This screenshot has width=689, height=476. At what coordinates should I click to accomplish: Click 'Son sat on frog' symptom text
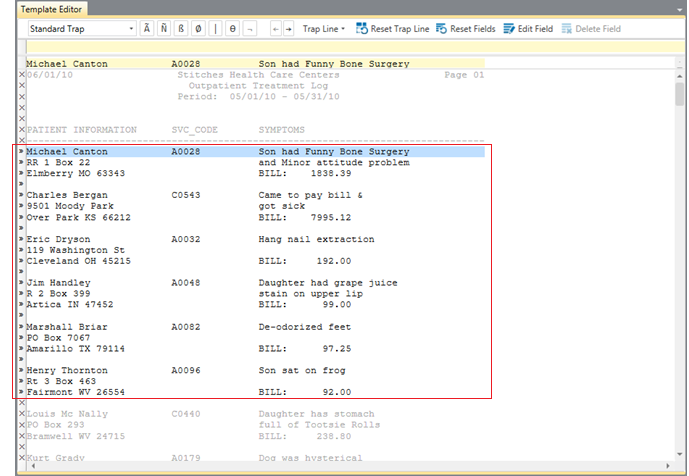pos(302,371)
